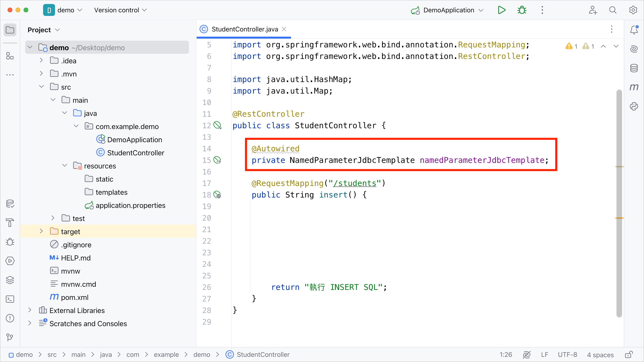Click the Spring bean gutter icon on line 12
644x362 pixels.
pyautogui.click(x=217, y=125)
